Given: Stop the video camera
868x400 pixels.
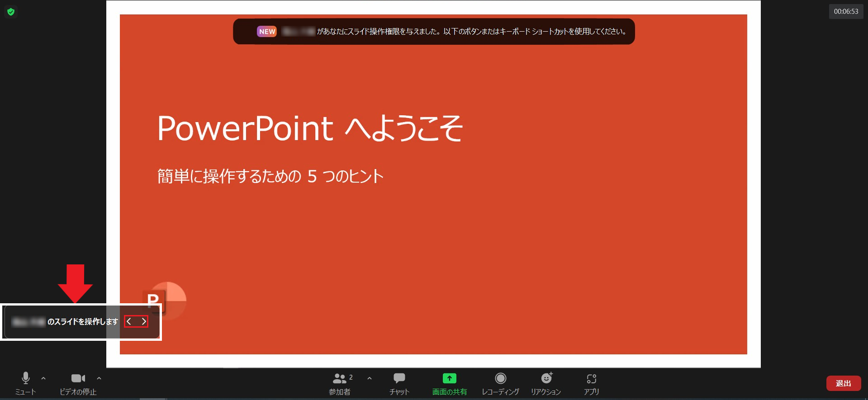Looking at the screenshot, I should pyautogui.click(x=78, y=384).
